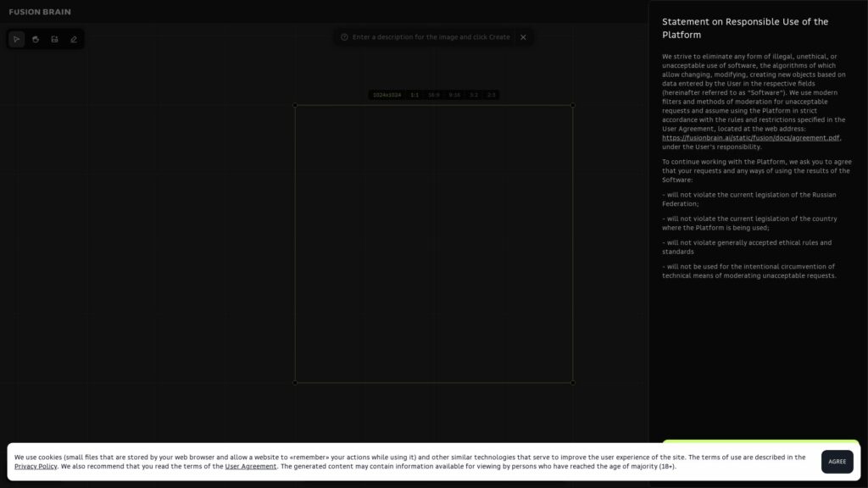This screenshot has height=488, width=868.
Task: Enable the 9:16 portrait aspect ratio
Action: 455,95
